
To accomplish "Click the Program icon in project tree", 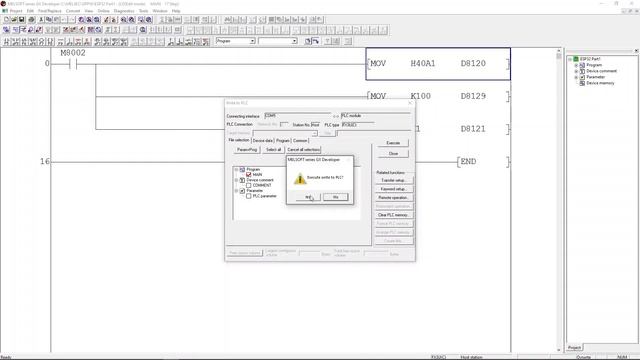I will tap(582, 65).
